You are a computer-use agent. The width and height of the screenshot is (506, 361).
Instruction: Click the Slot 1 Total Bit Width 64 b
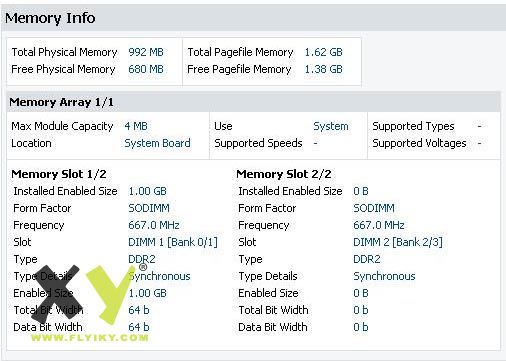[x=139, y=310]
